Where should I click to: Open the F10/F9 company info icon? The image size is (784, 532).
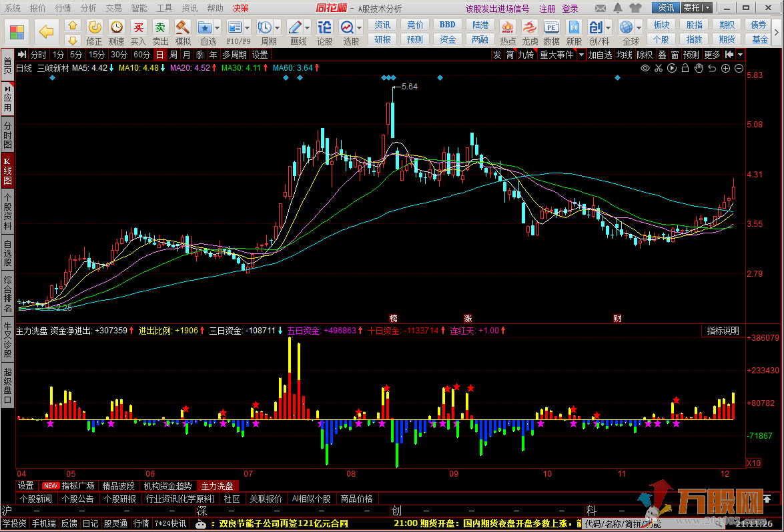point(234,27)
